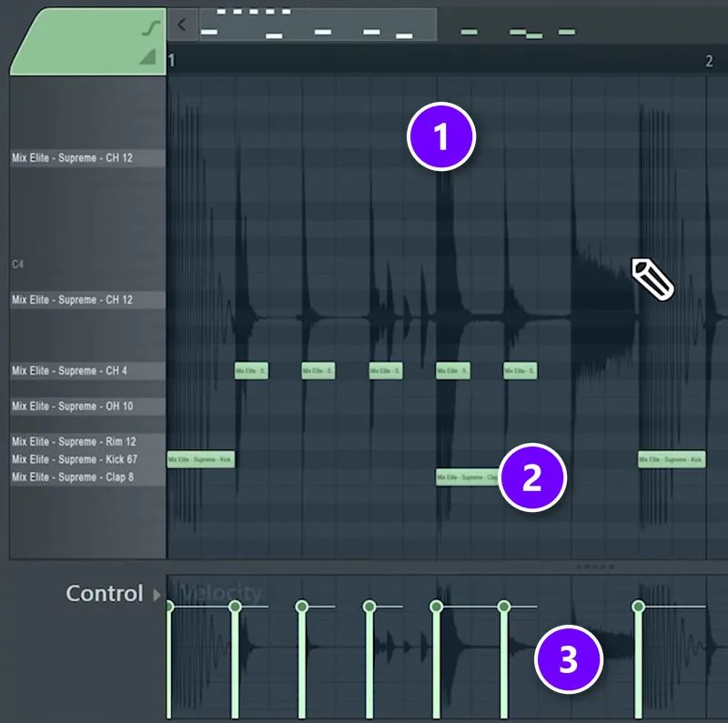Click the Velocity lane label

220,593
